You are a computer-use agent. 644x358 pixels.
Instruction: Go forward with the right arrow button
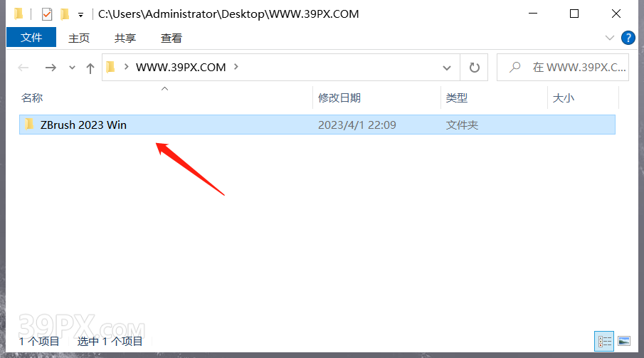point(51,68)
